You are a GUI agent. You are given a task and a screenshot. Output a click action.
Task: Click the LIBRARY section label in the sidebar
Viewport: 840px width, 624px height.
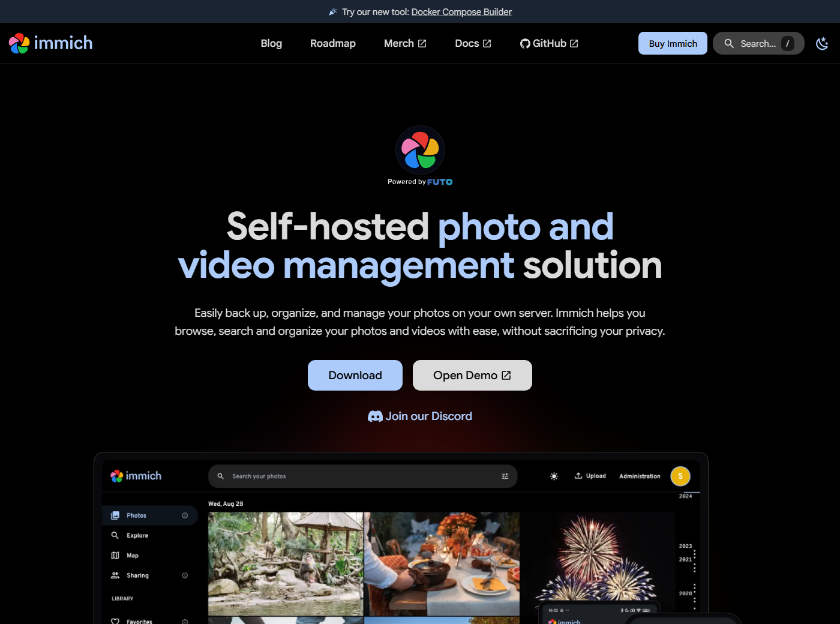[x=122, y=599]
